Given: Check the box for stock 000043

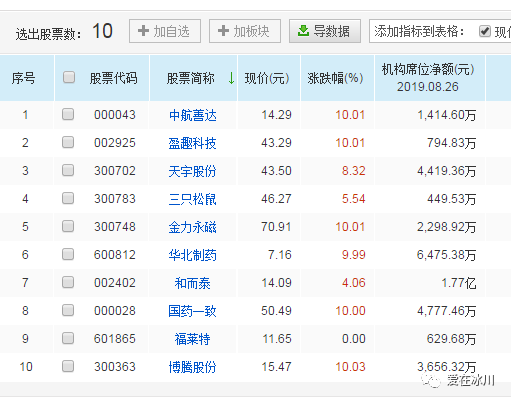Looking at the screenshot, I should [68, 114].
